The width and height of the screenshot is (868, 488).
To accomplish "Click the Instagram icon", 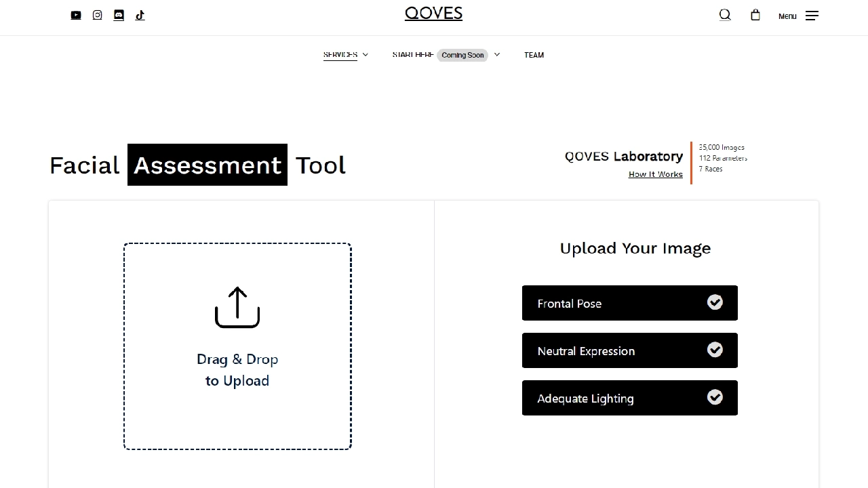I will [x=97, y=15].
